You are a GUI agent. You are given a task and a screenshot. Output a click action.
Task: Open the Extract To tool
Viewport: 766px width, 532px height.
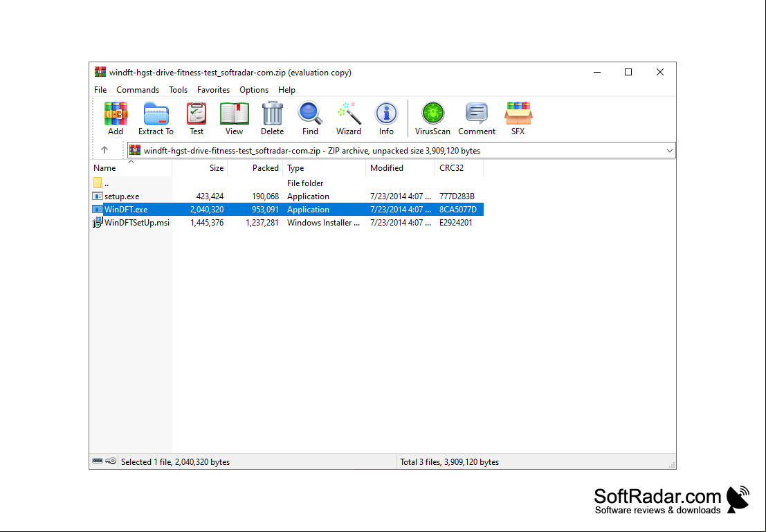(x=156, y=114)
